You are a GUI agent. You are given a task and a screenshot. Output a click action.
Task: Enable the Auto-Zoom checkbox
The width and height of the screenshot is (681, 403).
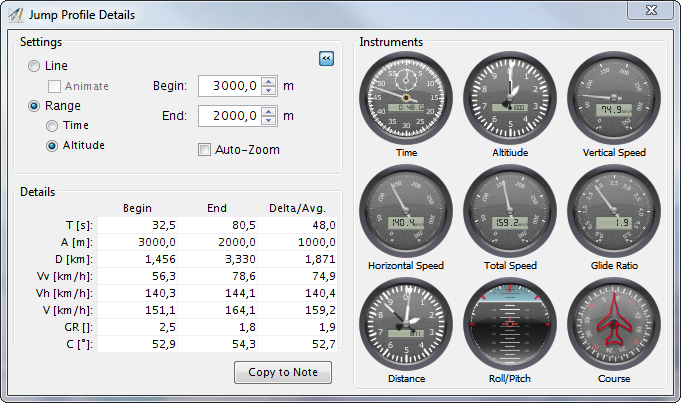[205, 150]
